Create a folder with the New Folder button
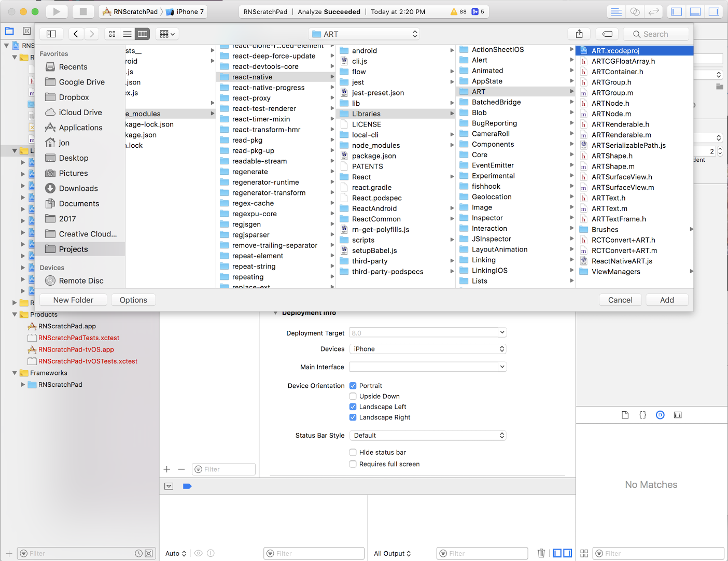This screenshot has width=728, height=561. coord(73,300)
